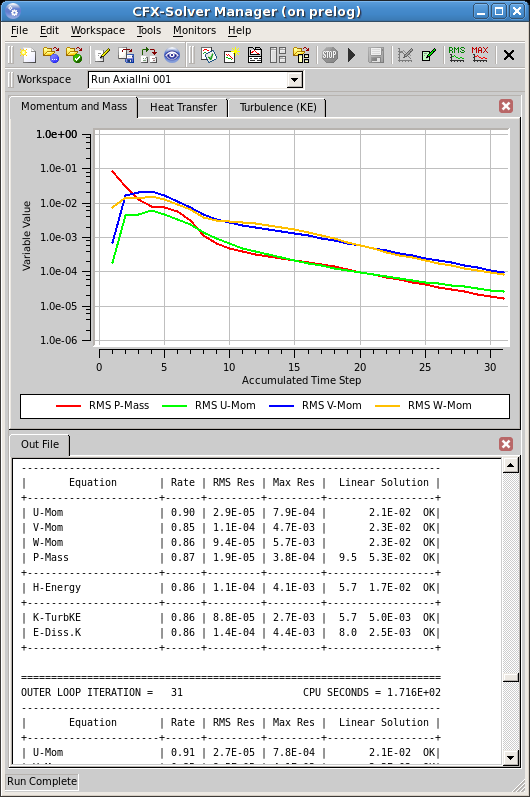Viewport: 530px width, 797px height.
Task: Open the File menu
Action: 19,30
